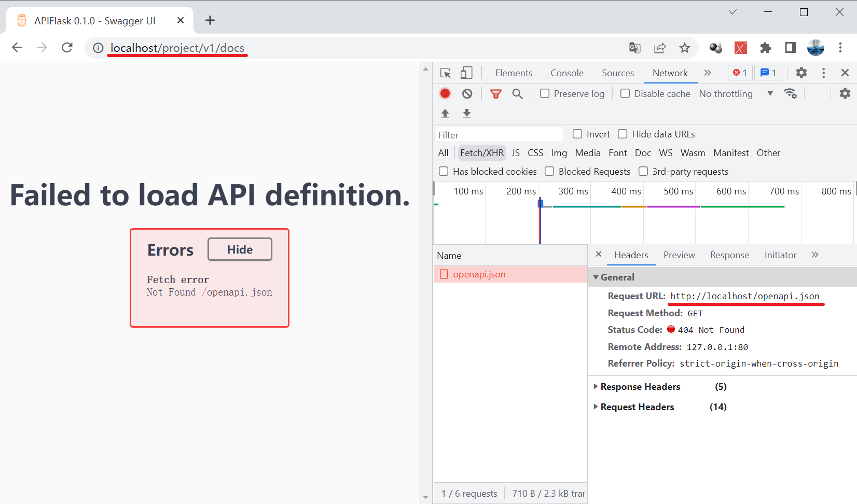Viewport: 857px width, 504px height.
Task: Open the Request URL openapi.json link
Action: tap(745, 296)
